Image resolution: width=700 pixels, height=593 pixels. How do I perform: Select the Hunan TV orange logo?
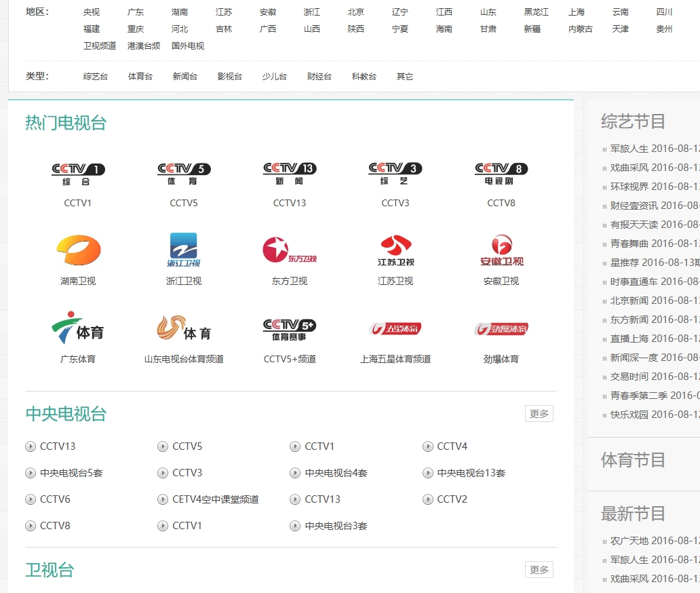(x=78, y=250)
